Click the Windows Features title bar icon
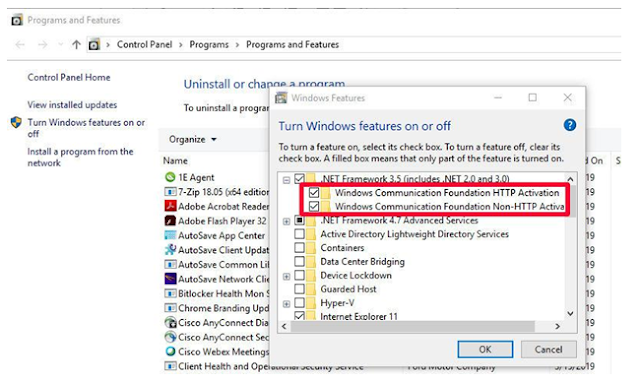The image size is (640, 383). point(281,98)
